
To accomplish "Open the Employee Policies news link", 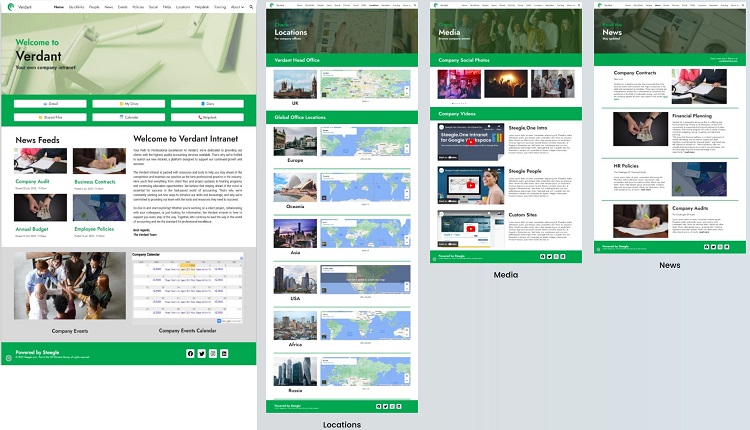I will pyautogui.click(x=94, y=229).
